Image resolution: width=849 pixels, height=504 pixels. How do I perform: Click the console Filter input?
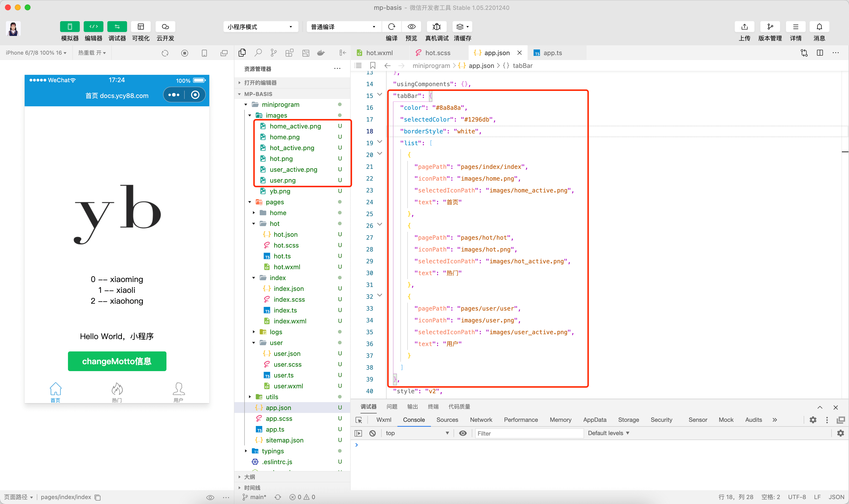pyautogui.click(x=529, y=433)
